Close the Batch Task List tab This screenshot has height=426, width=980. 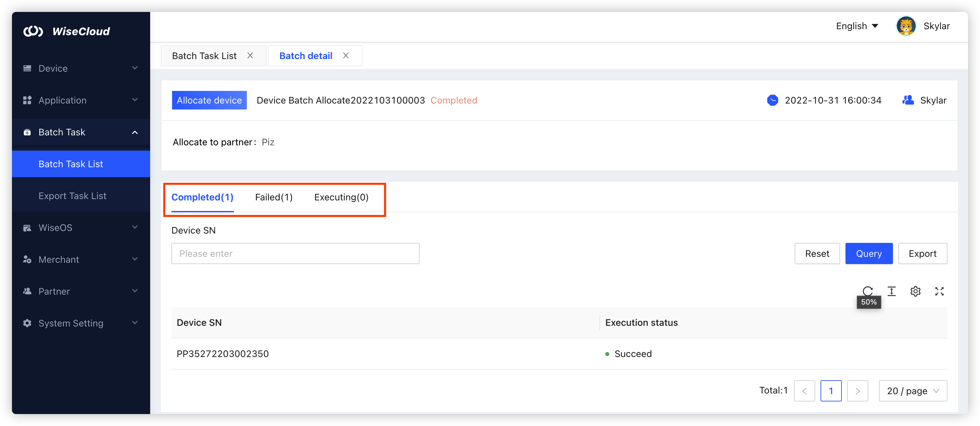(x=250, y=55)
